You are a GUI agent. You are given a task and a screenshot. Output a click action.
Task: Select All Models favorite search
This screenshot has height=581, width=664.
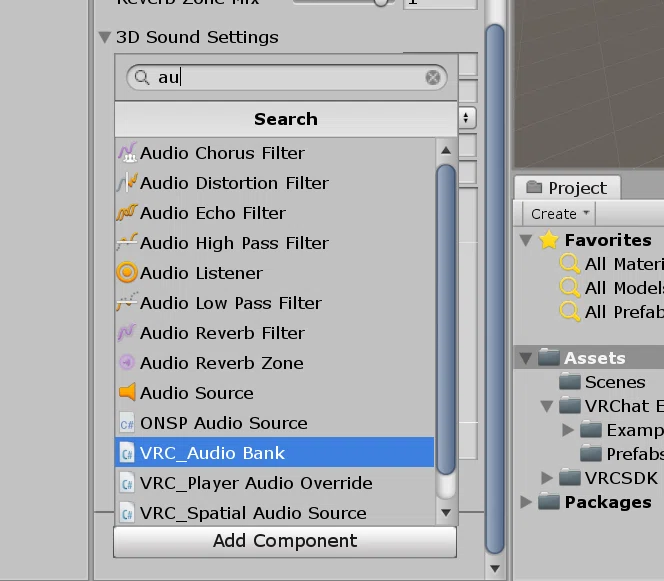[624, 288]
